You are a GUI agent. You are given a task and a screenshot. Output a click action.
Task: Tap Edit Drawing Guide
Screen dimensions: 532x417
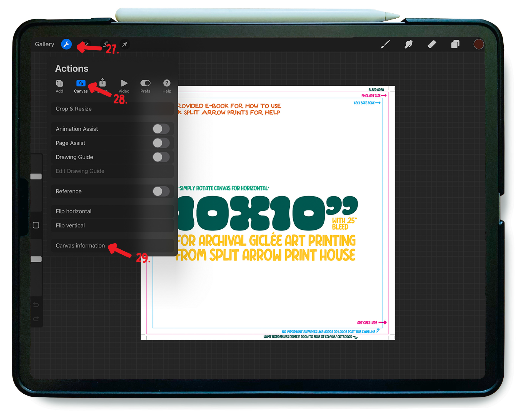pos(113,171)
